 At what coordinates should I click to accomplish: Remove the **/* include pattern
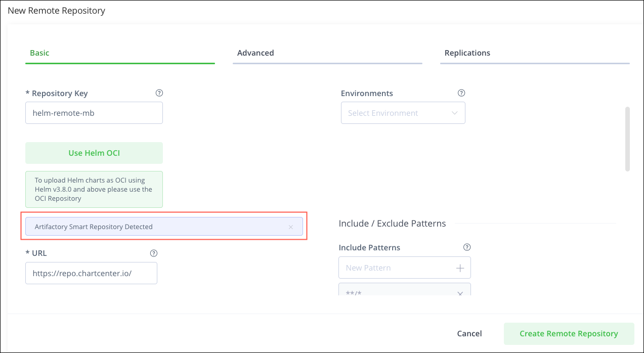point(460,293)
